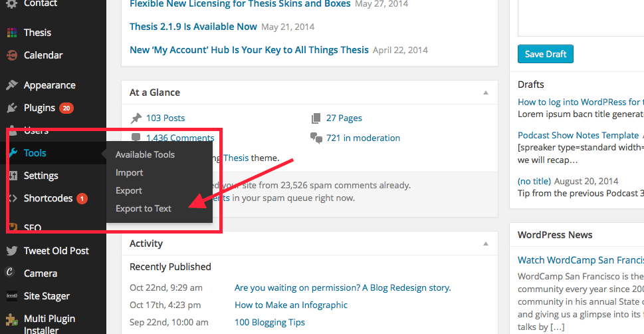Open the 100 Blogging Tips post link

coord(270,322)
